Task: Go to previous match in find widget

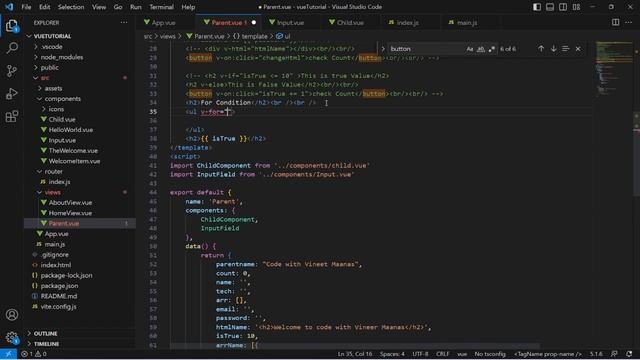Action: [541, 49]
